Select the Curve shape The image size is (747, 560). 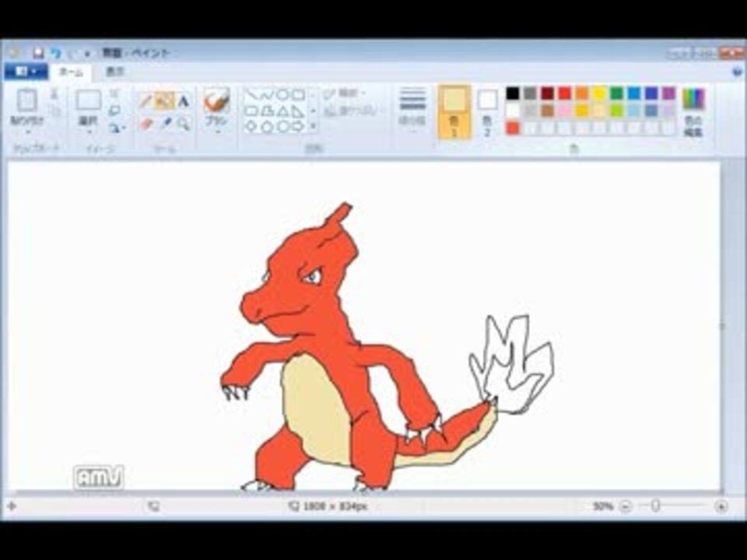267,95
